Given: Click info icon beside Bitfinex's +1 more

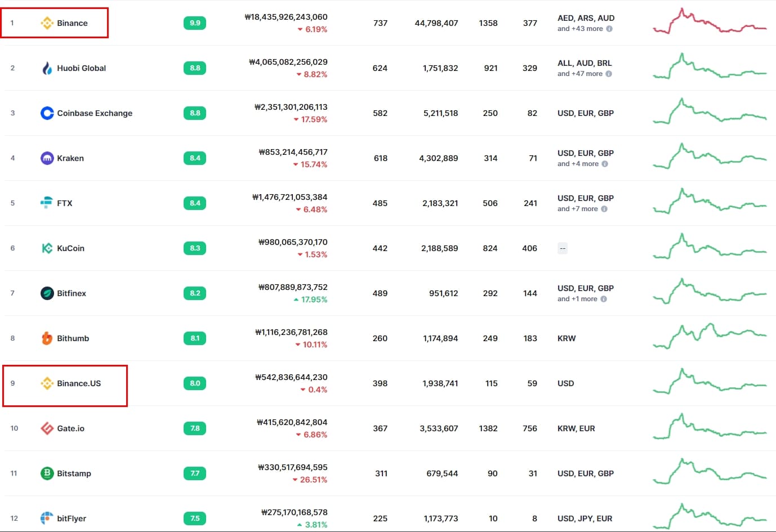Looking at the screenshot, I should pyautogui.click(x=604, y=299).
